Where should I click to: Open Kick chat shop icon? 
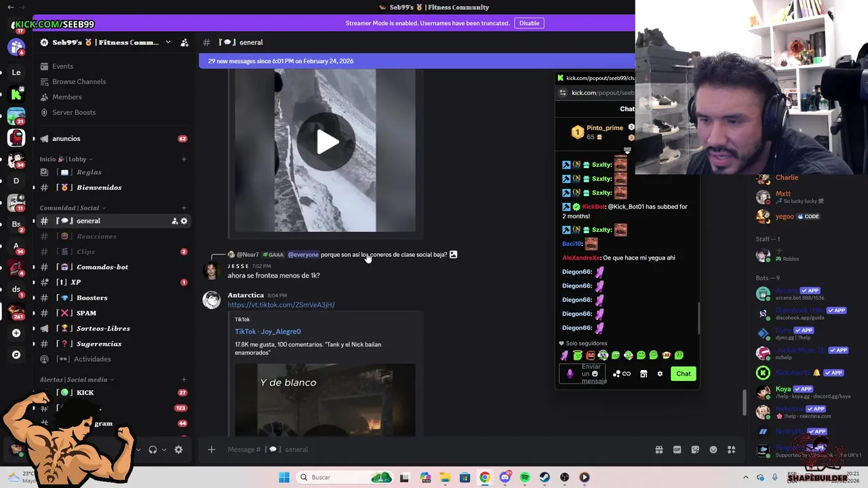[644, 373]
